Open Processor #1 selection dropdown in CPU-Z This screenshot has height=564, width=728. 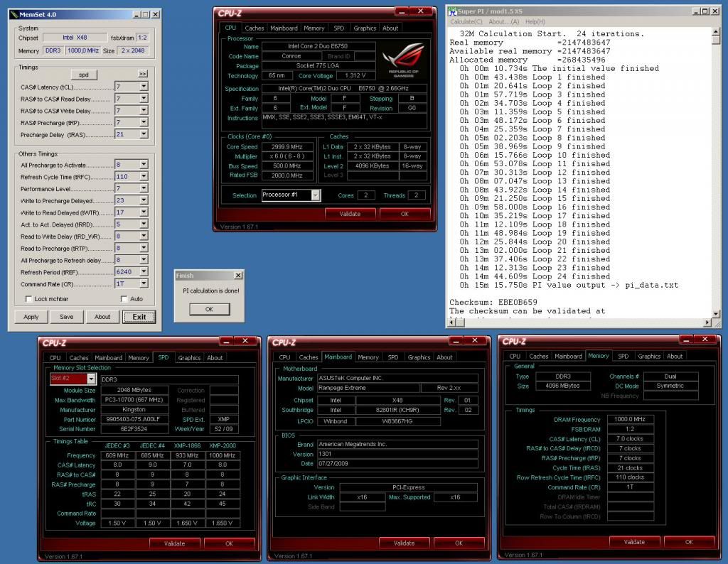click(x=315, y=195)
